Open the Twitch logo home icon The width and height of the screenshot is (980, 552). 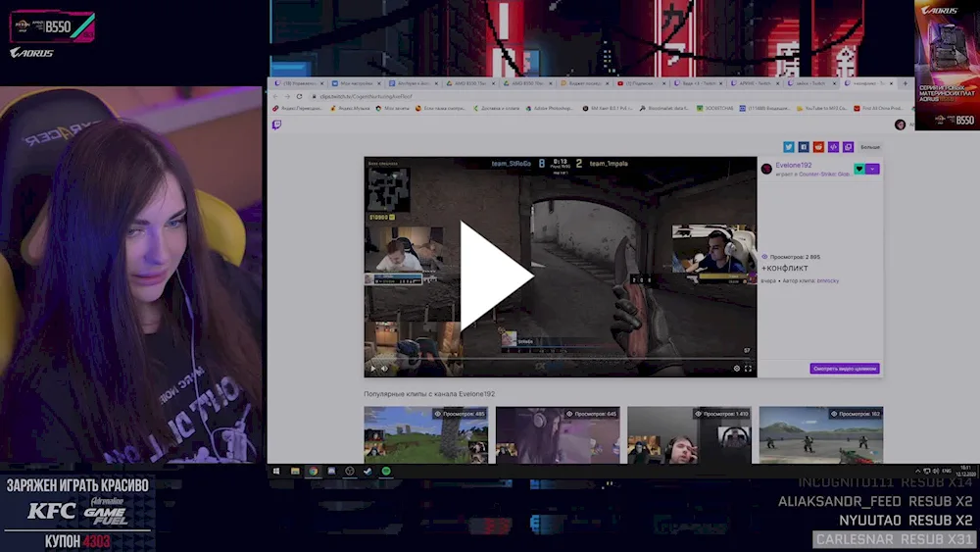click(x=277, y=125)
